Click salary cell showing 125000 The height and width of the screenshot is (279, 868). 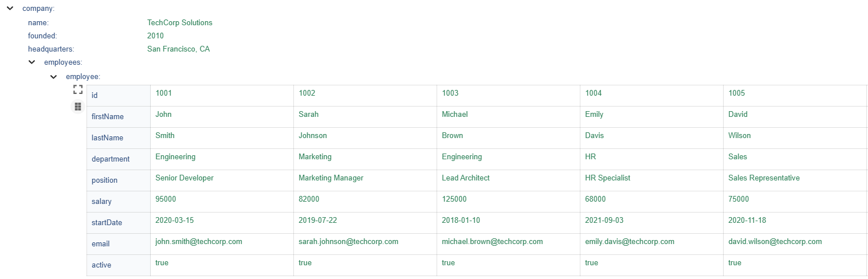tap(508, 202)
